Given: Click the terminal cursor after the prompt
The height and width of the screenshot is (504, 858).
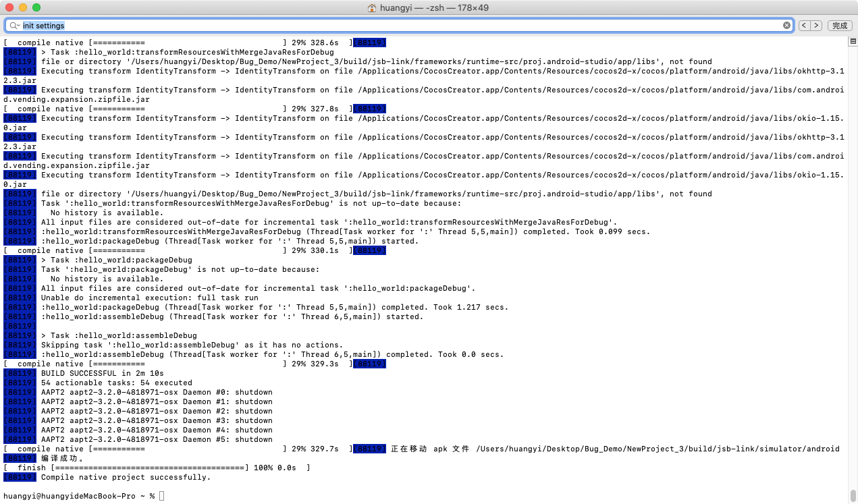Looking at the screenshot, I should pyautogui.click(x=162, y=496).
